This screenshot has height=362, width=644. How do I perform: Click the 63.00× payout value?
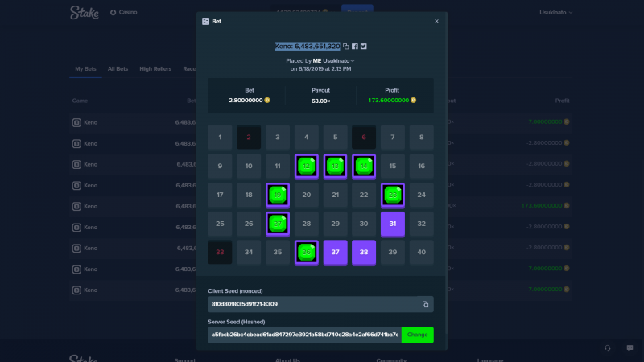point(320,101)
